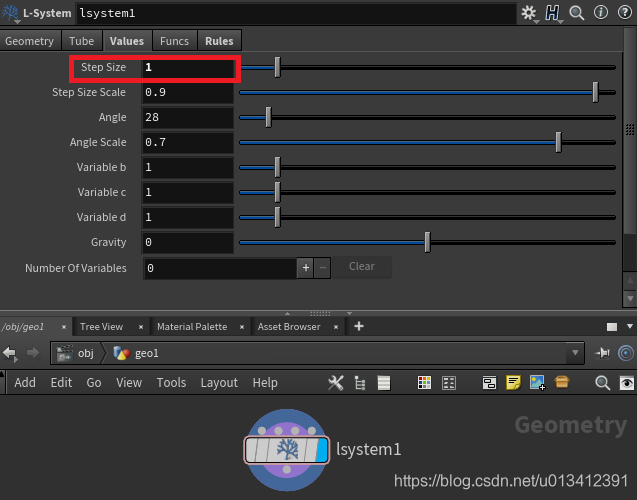
Task: Click the Gravity slider handle
Action: (x=427, y=242)
